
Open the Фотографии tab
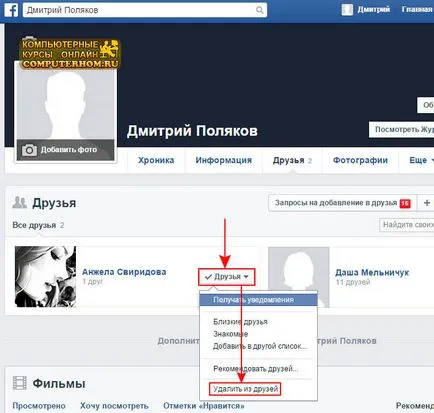coord(360,160)
